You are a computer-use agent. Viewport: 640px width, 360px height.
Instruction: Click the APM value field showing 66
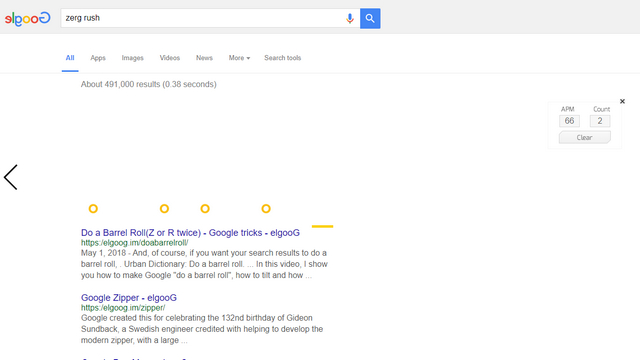point(569,121)
